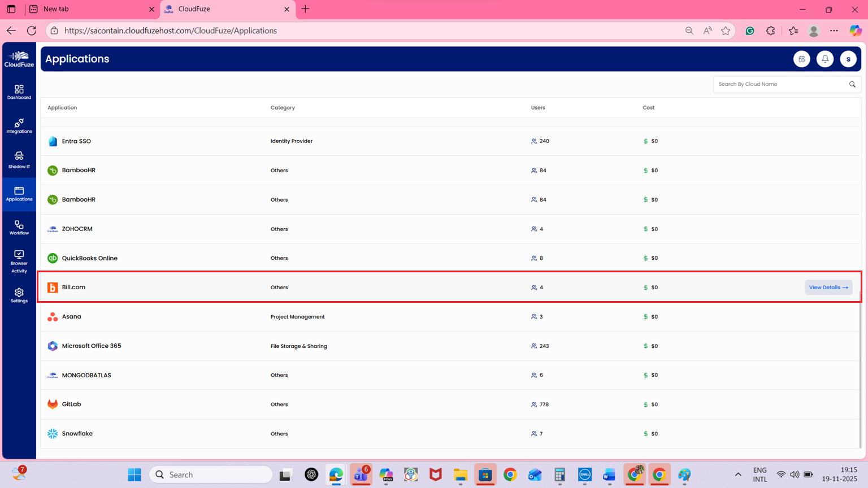
Task: Select the Workflow sidebar icon
Action: (x=19, y=228)
